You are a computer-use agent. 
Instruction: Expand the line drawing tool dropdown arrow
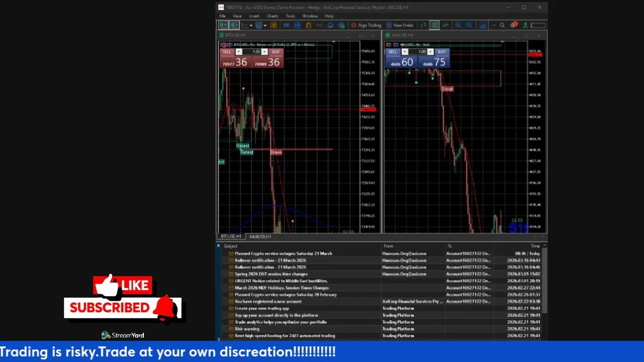tap(251, 25)
